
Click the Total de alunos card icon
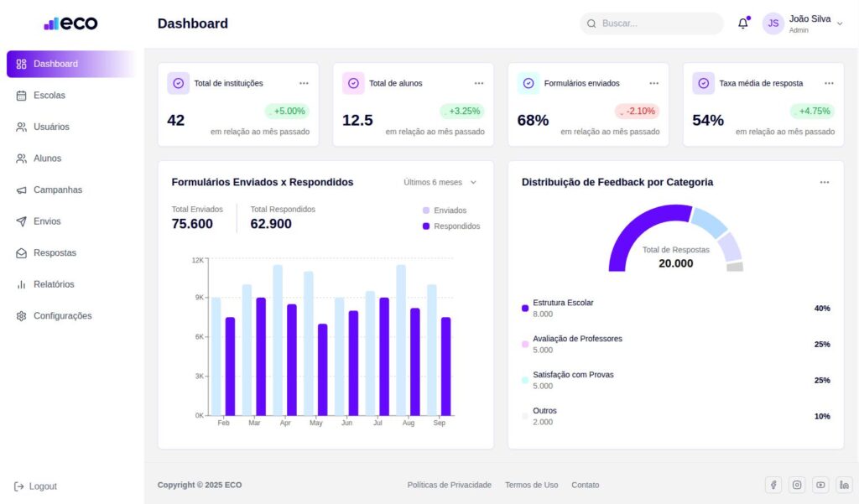(353, 83)
